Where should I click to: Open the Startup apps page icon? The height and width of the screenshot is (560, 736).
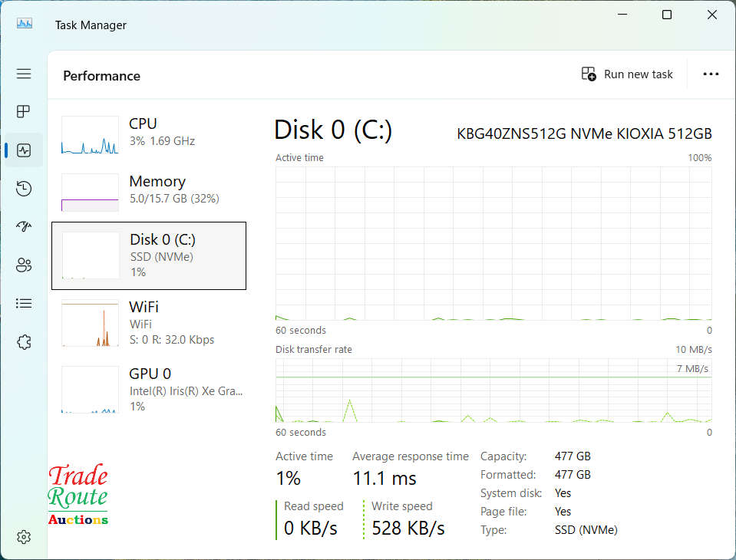(x=24, y=226)
